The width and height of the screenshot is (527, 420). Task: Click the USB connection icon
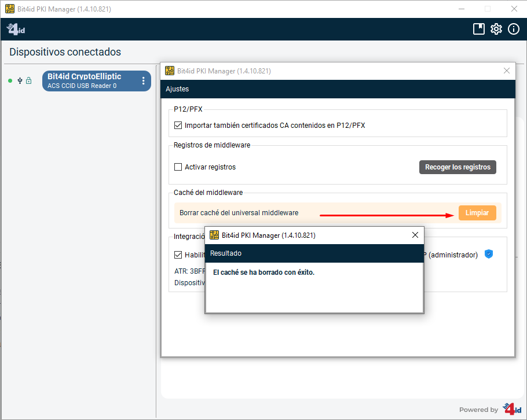click(20, 80)
